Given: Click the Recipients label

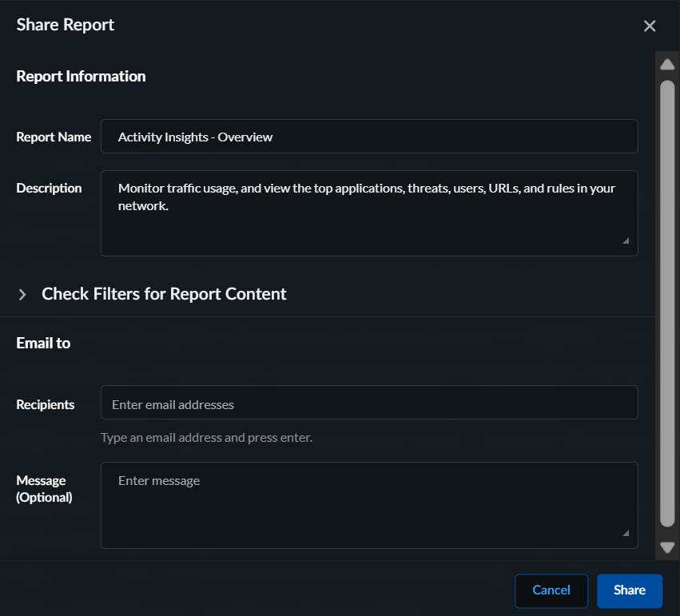Looking at the screenshot, I should pos(46,404).
